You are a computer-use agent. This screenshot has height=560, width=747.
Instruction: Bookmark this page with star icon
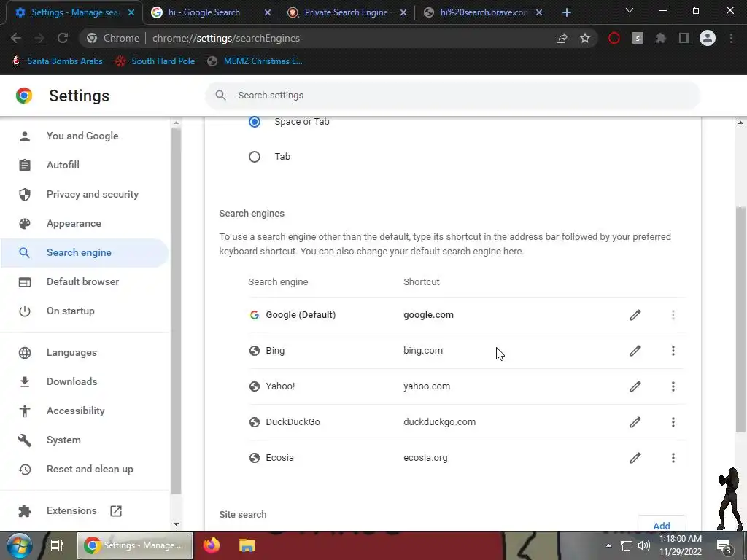tap(585, 38)
